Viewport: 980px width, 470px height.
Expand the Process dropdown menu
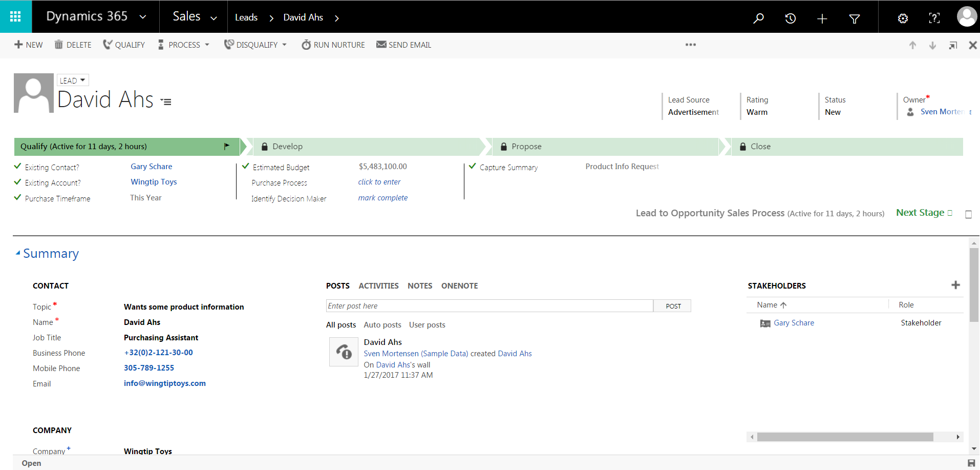[x=184, y=45]
